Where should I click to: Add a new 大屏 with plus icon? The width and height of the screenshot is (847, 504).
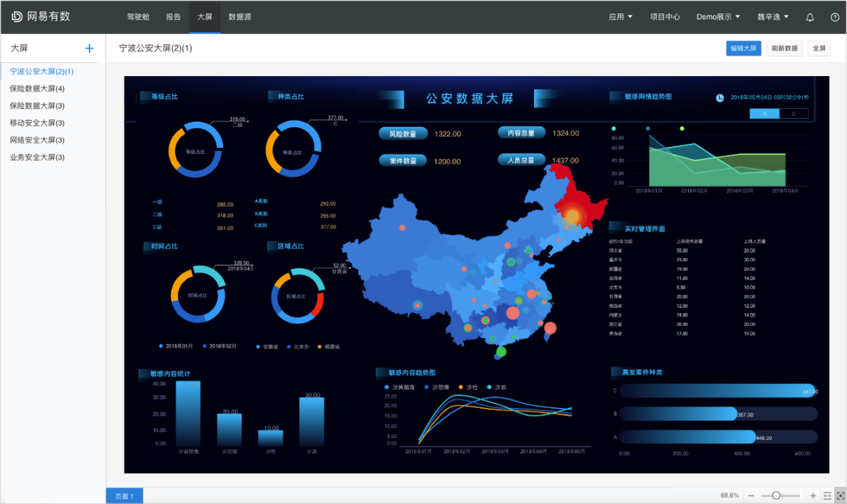[x=89, y=49]
